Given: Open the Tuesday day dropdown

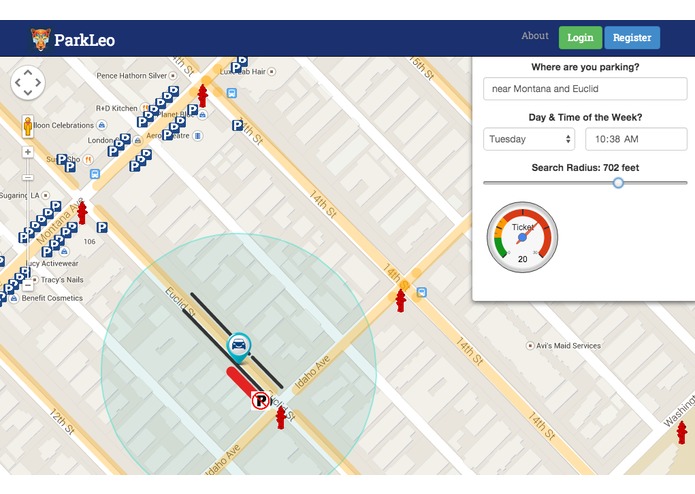Looking at the screenshot, I should 529,139.
